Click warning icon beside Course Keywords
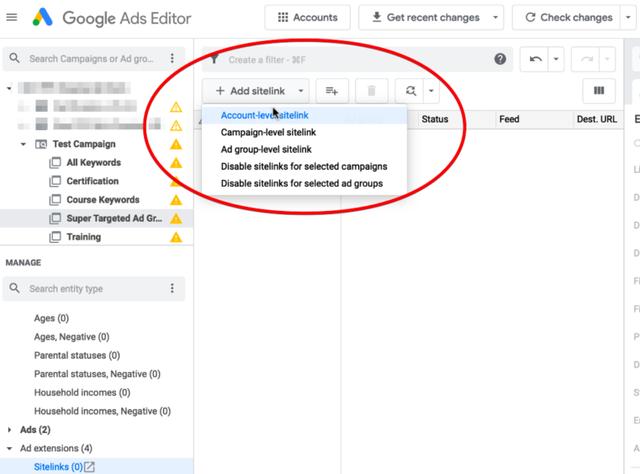This screenshot has width=640, height=474. click(176, 200)
